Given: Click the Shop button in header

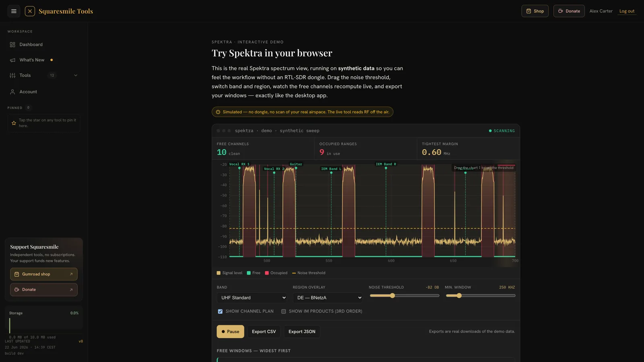Looking at the screenshot, I should [x=535, y=11].
